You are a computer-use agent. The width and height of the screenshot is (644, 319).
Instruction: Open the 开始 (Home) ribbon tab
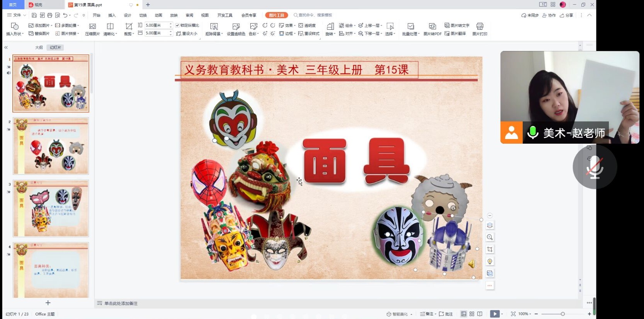[97, 15]
